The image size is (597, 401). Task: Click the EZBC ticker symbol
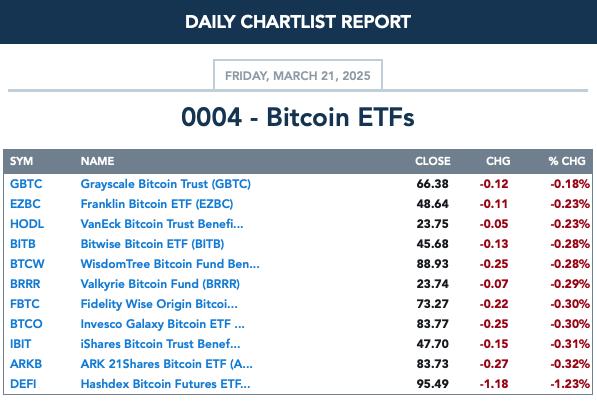click(25, 204)
